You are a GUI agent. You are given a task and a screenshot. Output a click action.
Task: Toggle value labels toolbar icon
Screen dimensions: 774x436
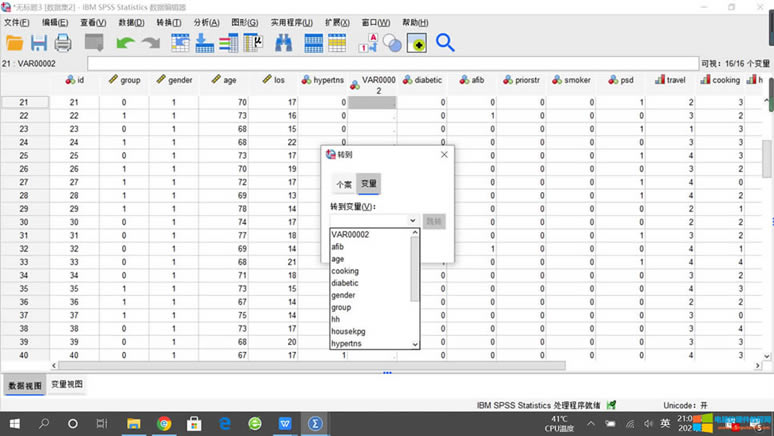pos(367,43)
